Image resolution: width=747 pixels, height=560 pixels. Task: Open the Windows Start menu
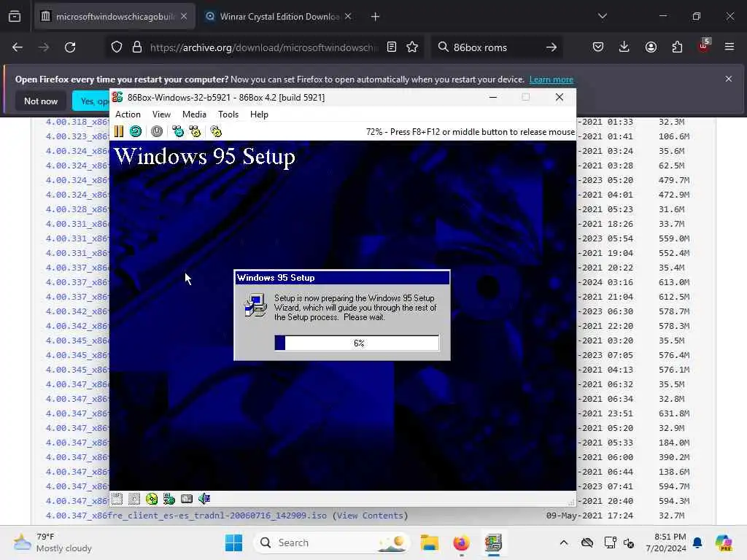coord(233,542)
